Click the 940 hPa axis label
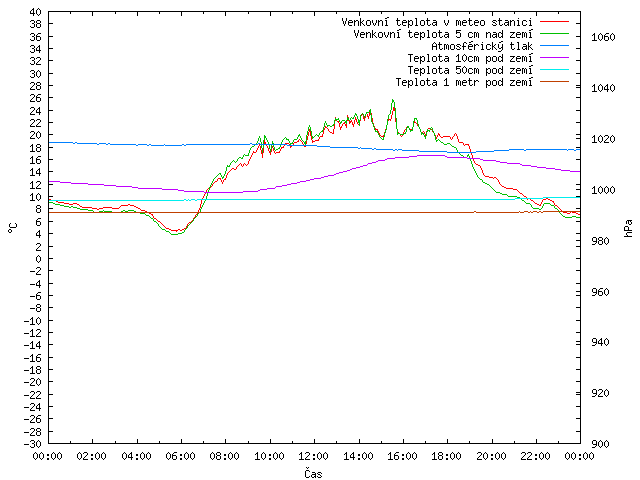 point(600,342)
